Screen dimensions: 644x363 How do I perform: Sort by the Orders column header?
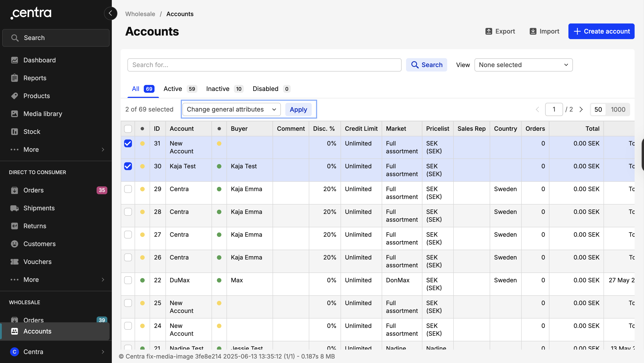535,129
